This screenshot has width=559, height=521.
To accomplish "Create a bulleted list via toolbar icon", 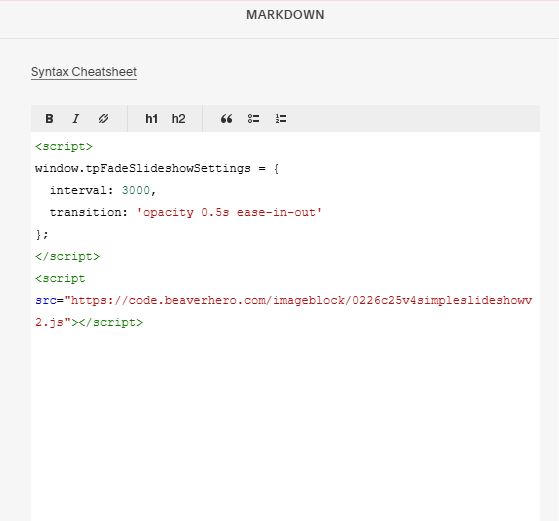I will tap(253, 118).
